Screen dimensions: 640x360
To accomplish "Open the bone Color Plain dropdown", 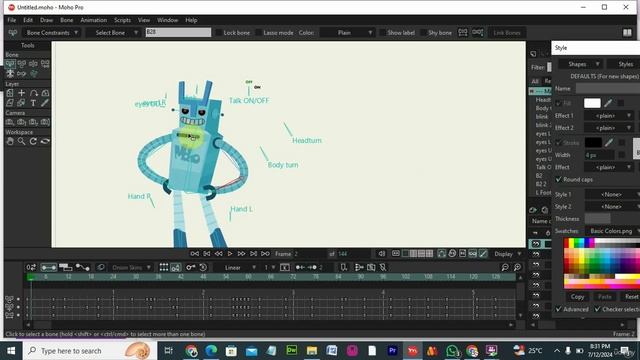I will (348, 33).
